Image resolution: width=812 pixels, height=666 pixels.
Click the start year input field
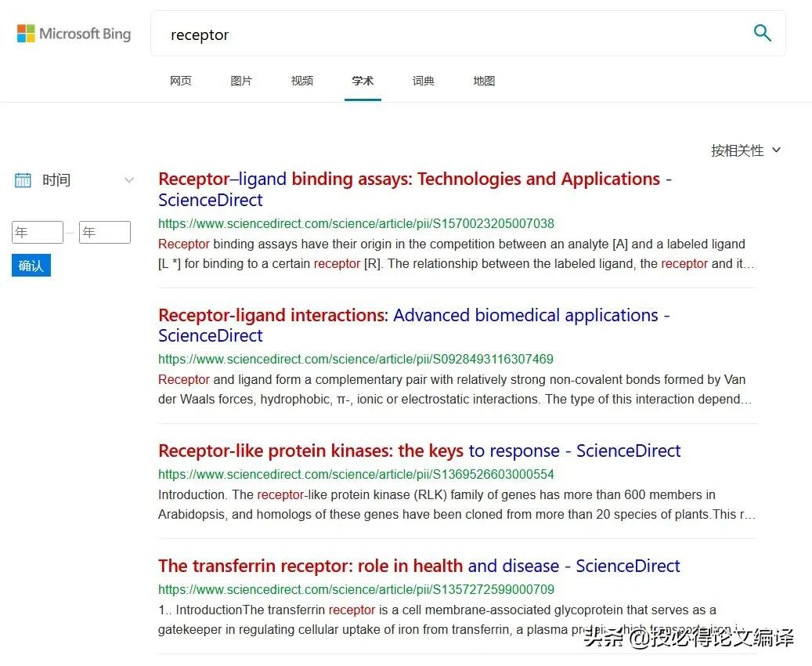[x=38, y=232]
